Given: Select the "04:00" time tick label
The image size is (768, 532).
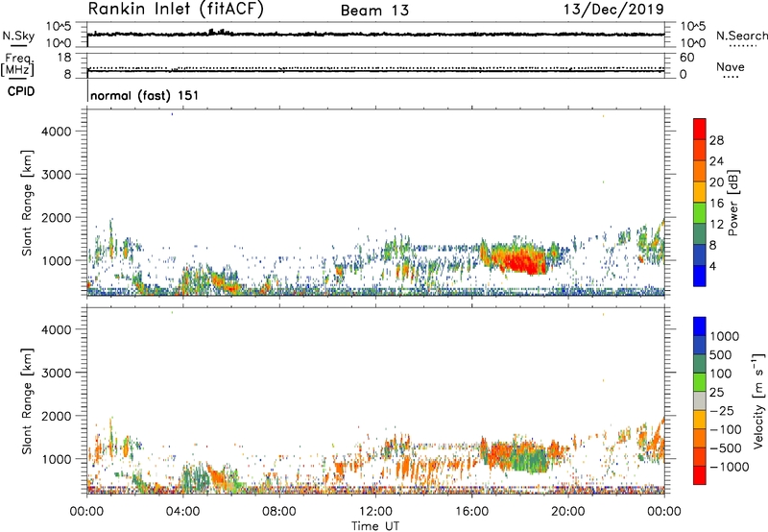Looking at the screenshot, I should pos(182,512).
